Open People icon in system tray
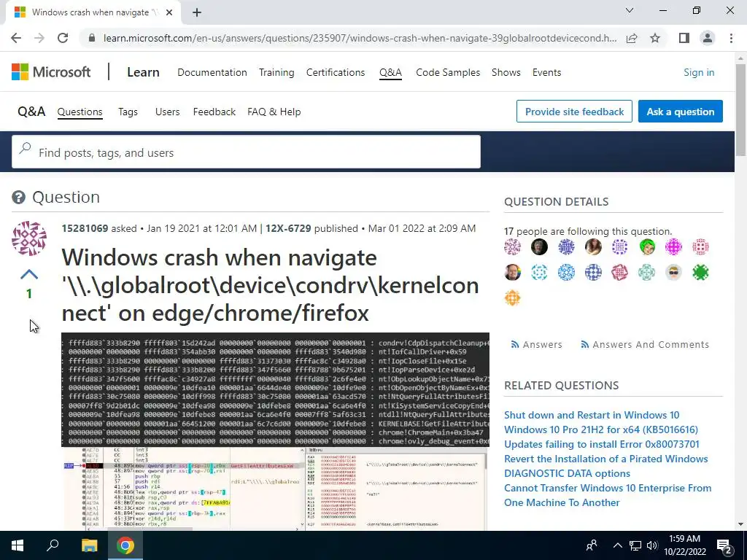Screen dimensions: 747x560 (592, 545)
